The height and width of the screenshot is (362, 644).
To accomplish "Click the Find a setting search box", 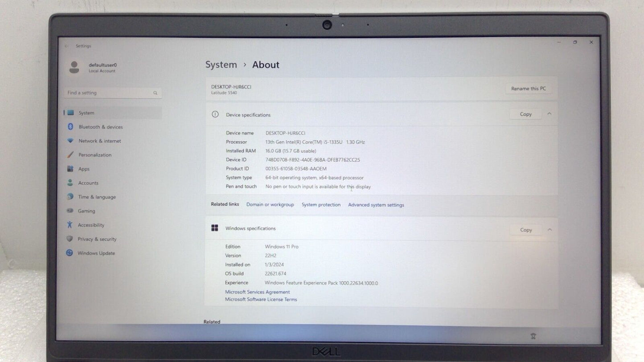I will tap(113, 93).
